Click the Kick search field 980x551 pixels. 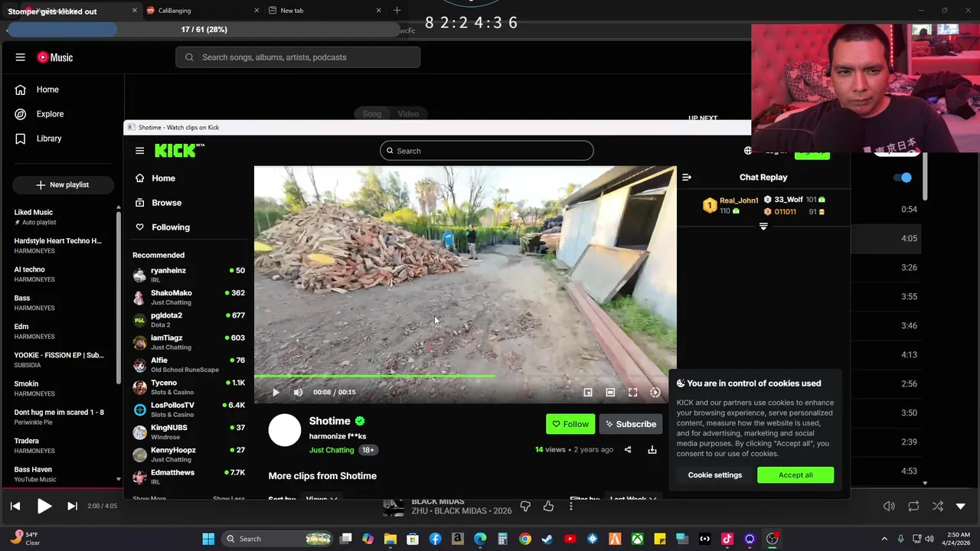[486, 151]
